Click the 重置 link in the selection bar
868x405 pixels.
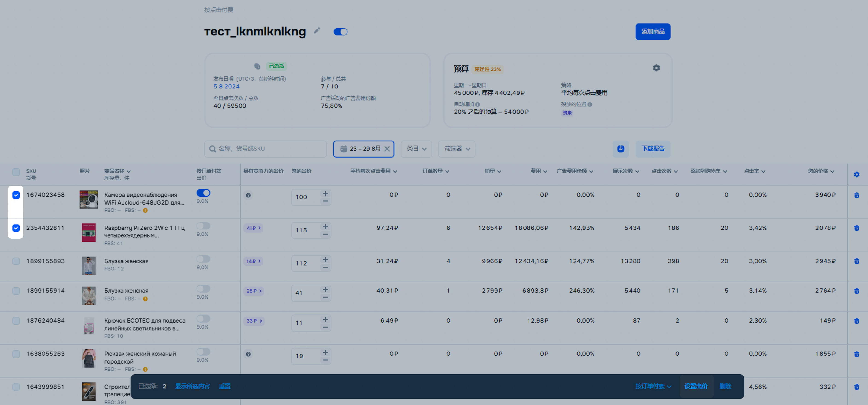tap(224, 386)
